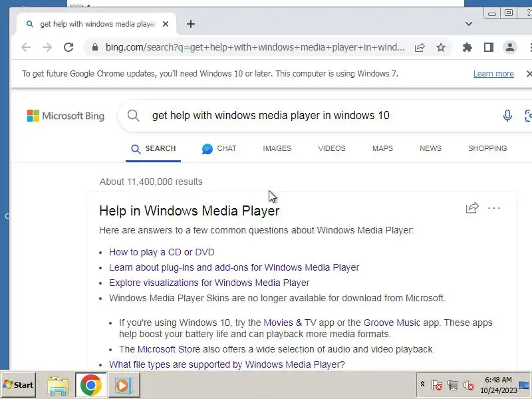Open Learn more about Chrome updates
This screenshot has height=399, width=532.
click(493, 74)
